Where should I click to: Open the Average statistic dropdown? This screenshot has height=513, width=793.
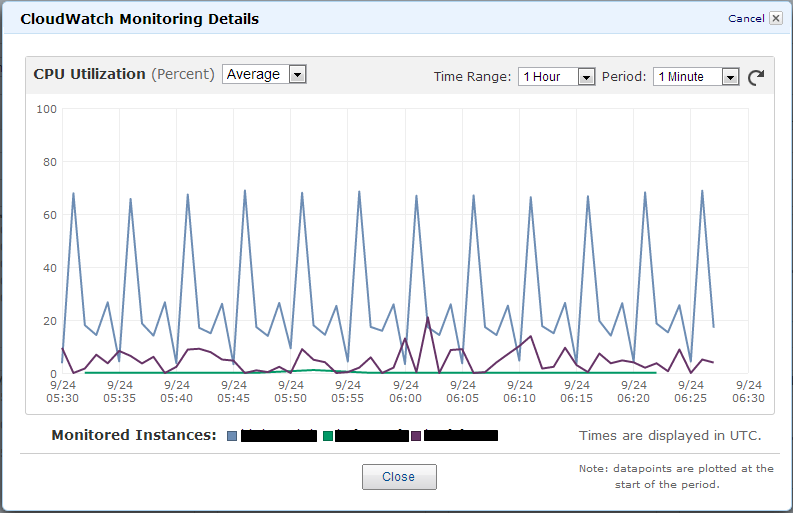264,74
